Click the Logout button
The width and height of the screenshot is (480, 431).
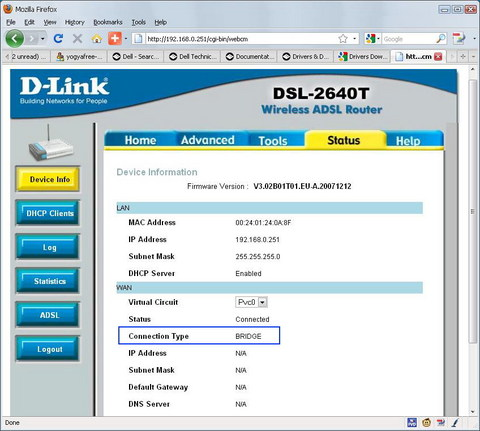[48, 349]
